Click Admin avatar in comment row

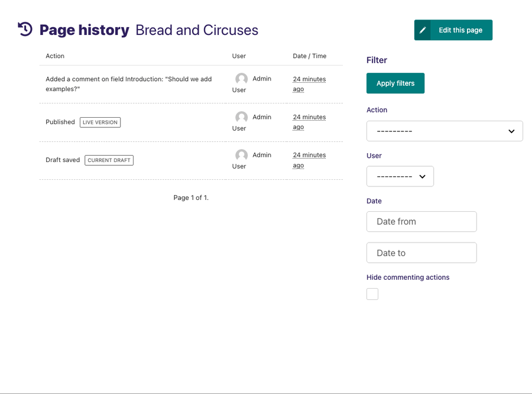pos(242,79)
